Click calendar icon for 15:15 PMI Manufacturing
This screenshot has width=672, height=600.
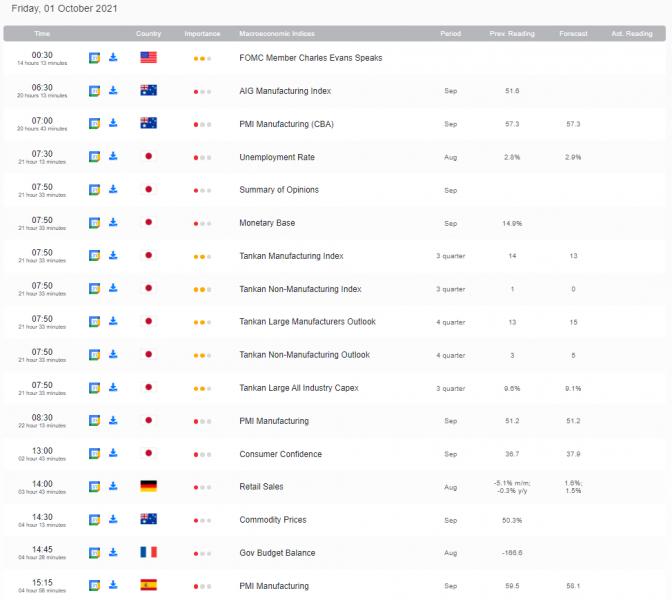click(94, 585)
